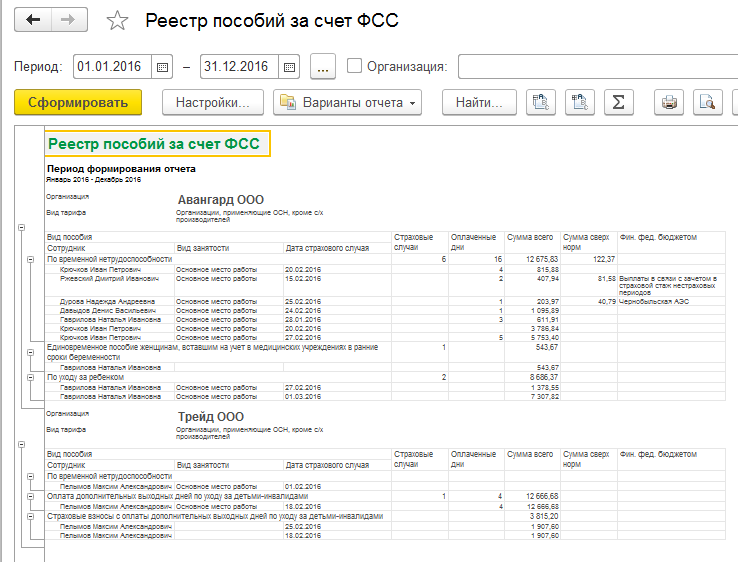Open period selection with the ellipsis button
738x562 pixels.
(x=323, y=67)
